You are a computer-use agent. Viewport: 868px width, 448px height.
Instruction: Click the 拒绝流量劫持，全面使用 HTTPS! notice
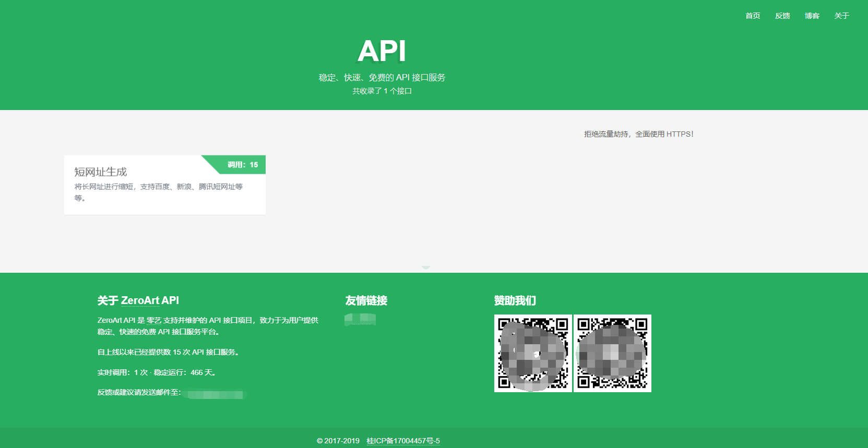pyautogui.click(x=639, y=134)
